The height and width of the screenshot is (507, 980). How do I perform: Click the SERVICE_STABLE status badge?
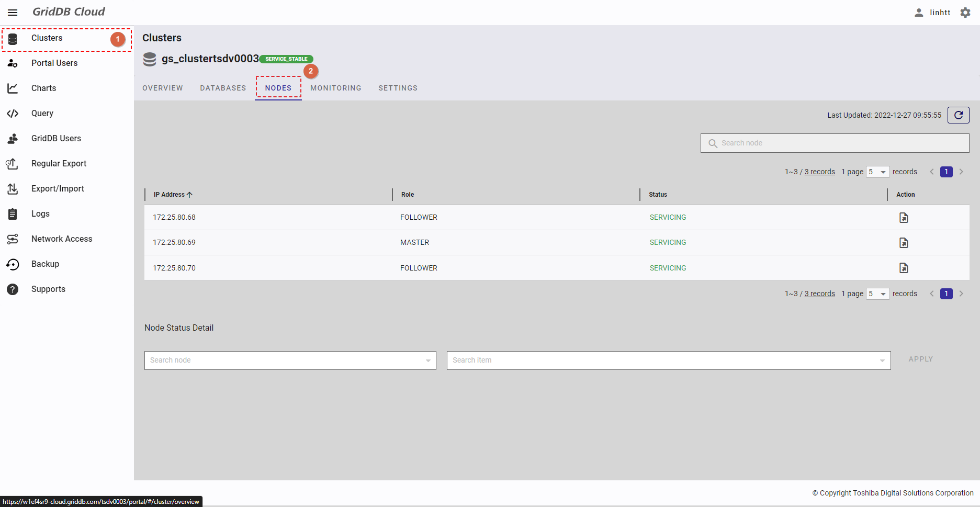[286, 59]
